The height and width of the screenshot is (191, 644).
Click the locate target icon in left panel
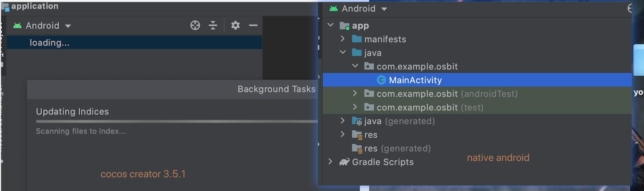pyautogui.click(x=195, y=26)
